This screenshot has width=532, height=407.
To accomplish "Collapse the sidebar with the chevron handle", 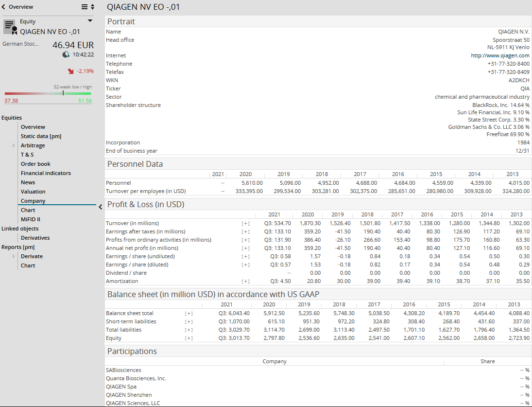I will tap(100, 207).
